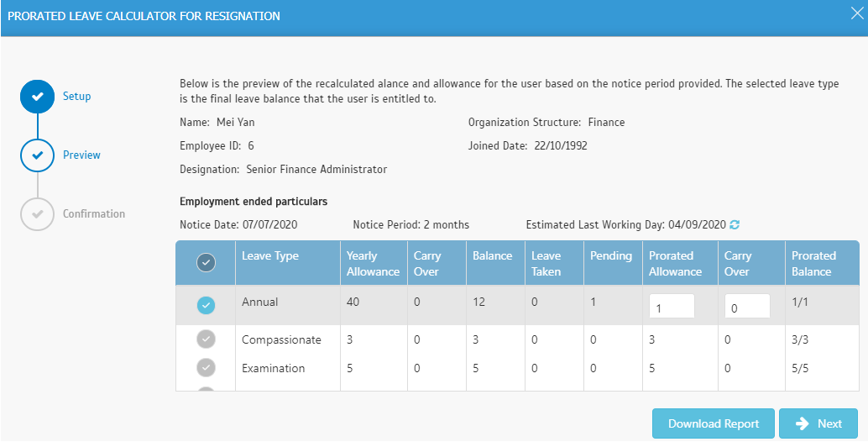
Task: Click the Leave Type column header
Action: click(x=270, y=256)
